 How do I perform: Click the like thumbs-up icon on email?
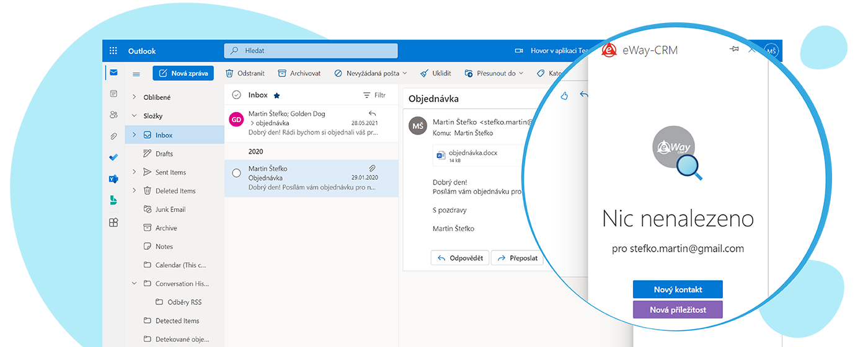point(564,95)
